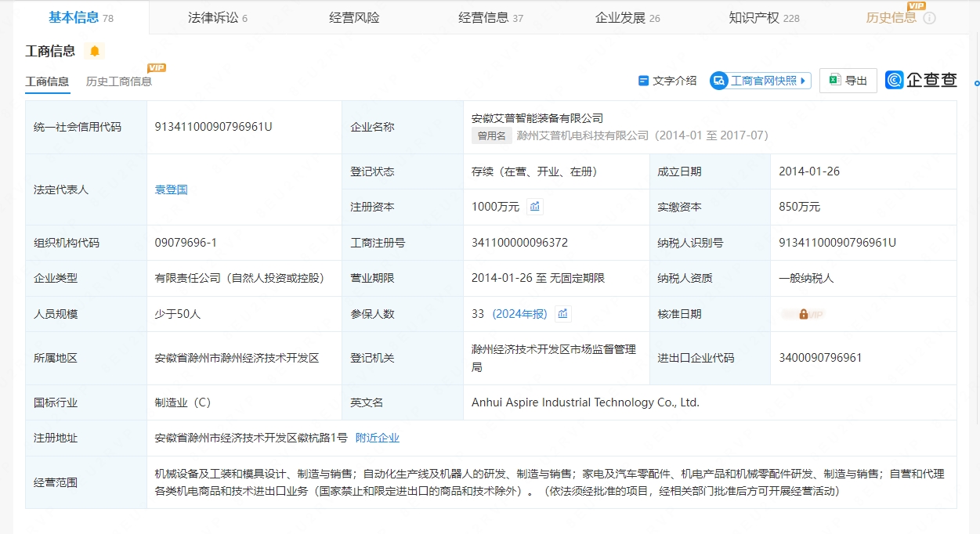Switch to the 经营风险 tab
Image resolution: width=980 pixels, height=534 pixels.
coord(354,17)
